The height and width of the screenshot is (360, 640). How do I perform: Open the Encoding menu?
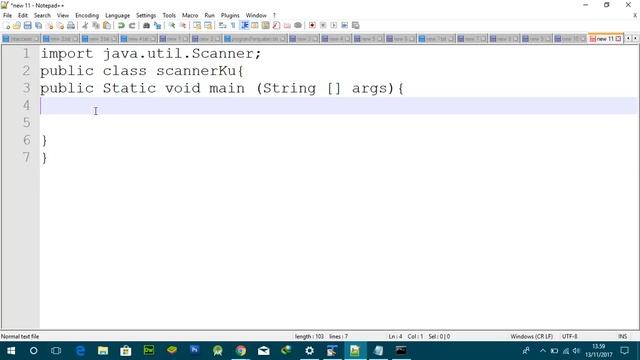87,16
